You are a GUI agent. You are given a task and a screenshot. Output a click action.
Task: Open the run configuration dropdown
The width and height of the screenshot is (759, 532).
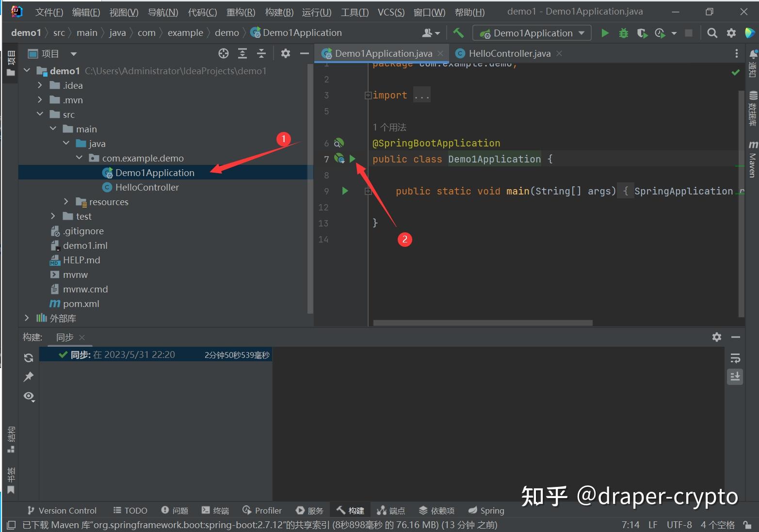coord(532,33)
